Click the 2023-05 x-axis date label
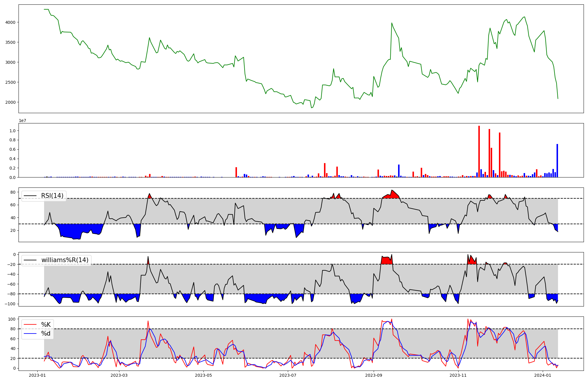The image size is (588, 382). (x=203, y=375)
